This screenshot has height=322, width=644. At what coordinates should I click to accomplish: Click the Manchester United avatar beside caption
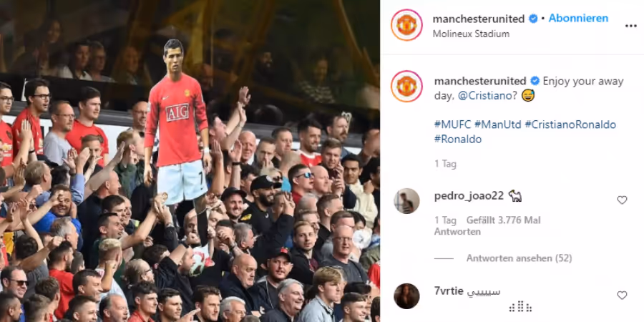(406, 87)
